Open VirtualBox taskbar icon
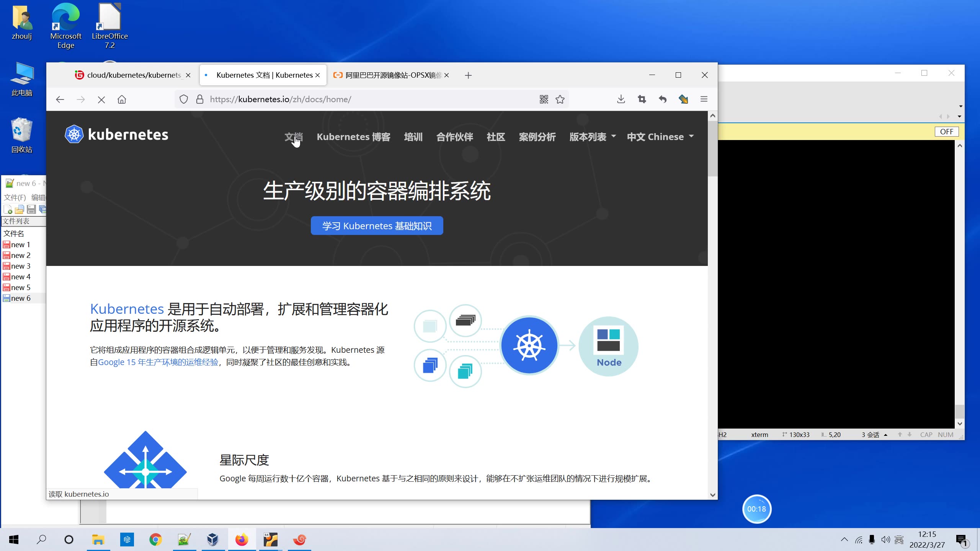 pyautogui.click(x=213, y=540)
